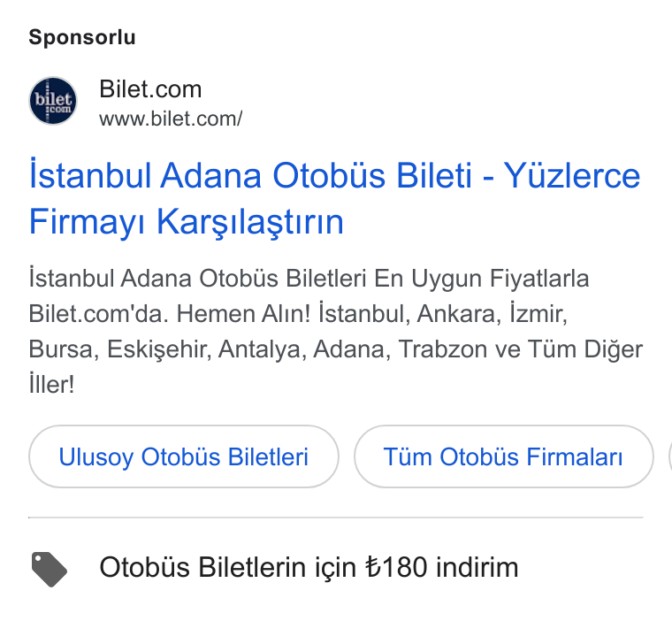Click the price tag icon

(50, 569)
